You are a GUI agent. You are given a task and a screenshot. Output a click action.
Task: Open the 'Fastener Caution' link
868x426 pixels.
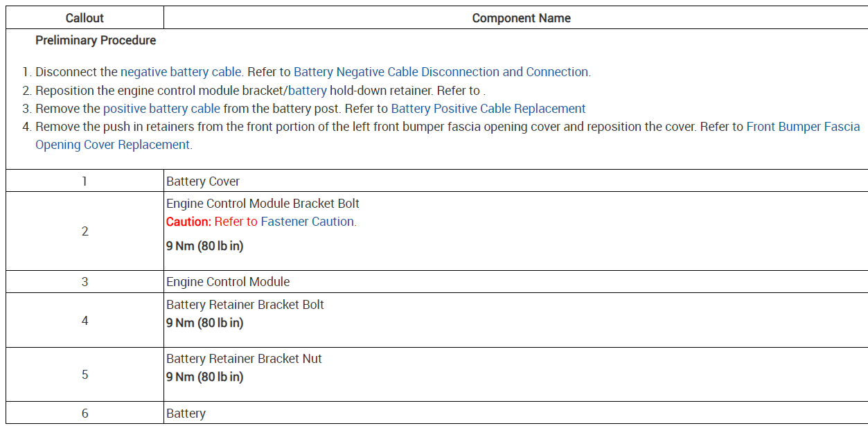point(308,222)
